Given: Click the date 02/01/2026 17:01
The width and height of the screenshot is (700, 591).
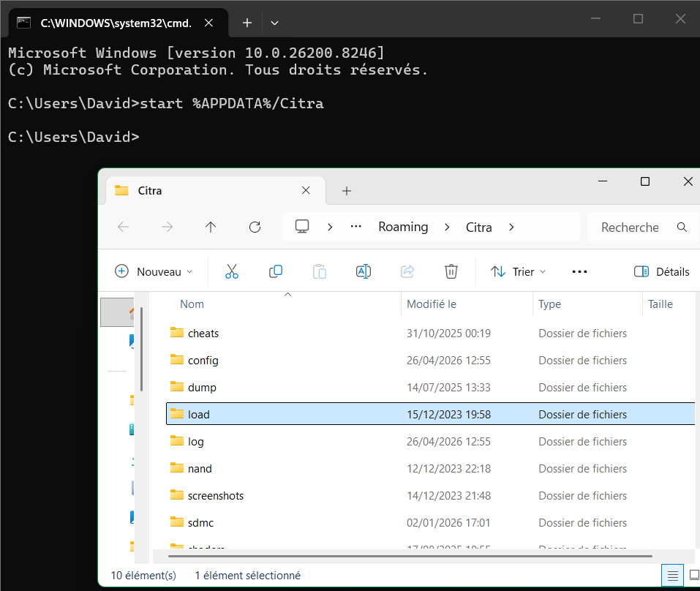Looking at the screenshot, I should [x=448, y=523].
